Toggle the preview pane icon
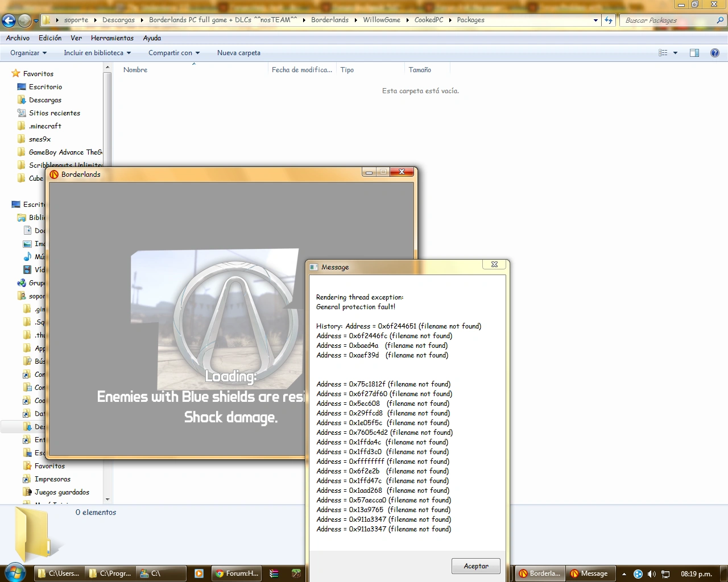 (694, 53)
